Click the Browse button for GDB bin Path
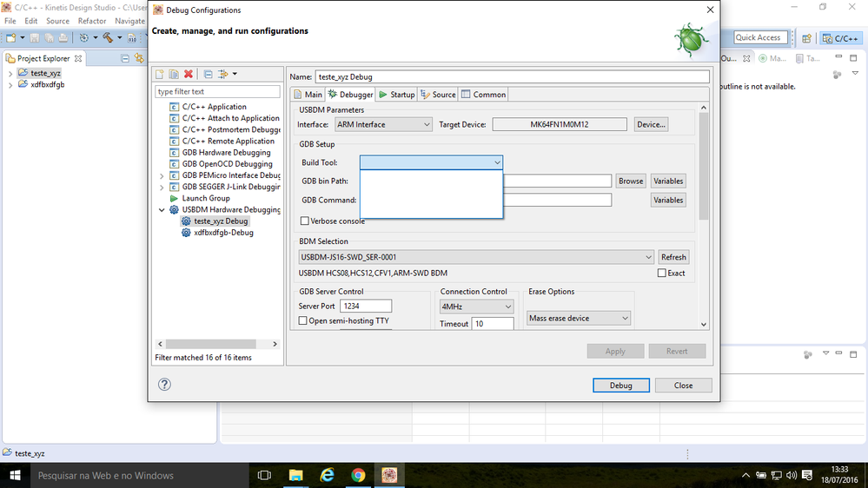 [x=631, y=181]
